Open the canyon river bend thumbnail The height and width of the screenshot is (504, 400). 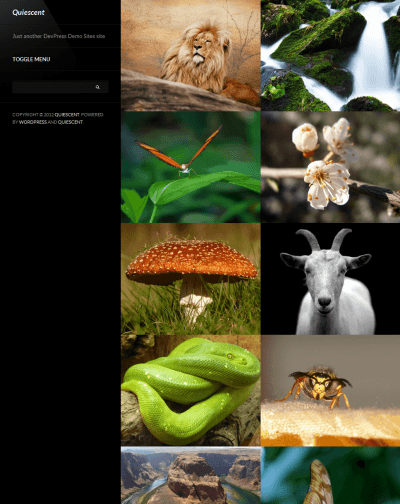click(191, 475)
